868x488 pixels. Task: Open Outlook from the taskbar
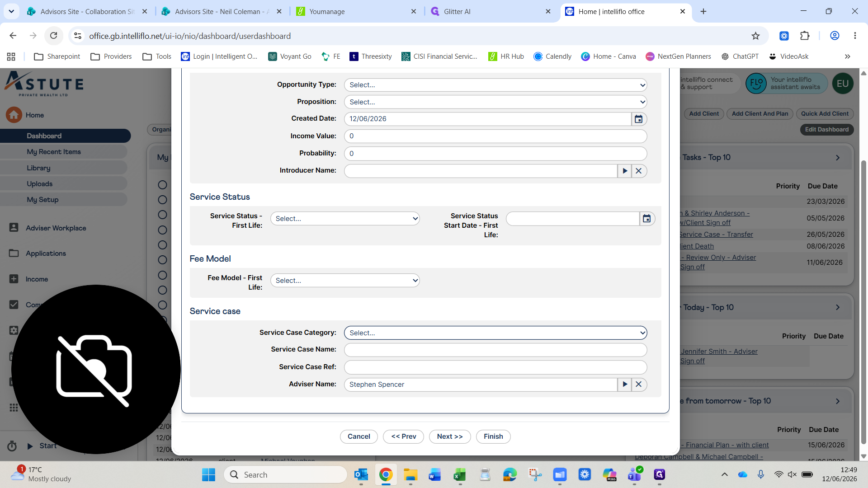tap(361, 474)
